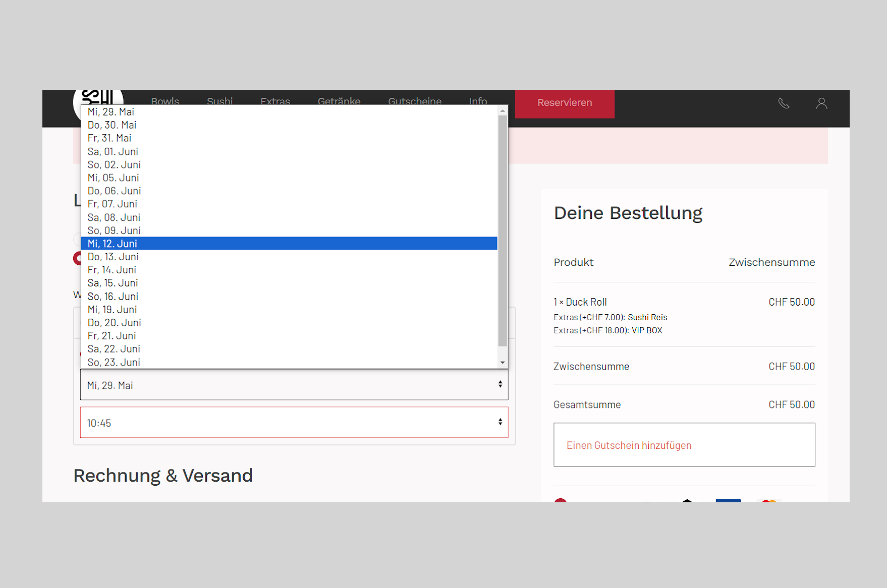This screenshot has width=887, height=588.
Task: Choose Fr, 21. Juni date
Action: click(x=289, y=336)
